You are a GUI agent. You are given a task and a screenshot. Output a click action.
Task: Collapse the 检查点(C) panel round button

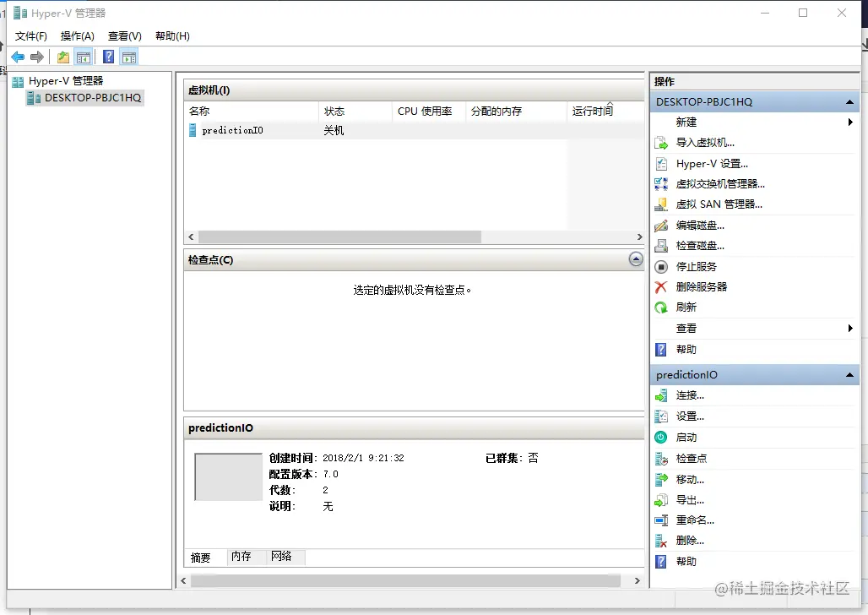pos(636,259)
